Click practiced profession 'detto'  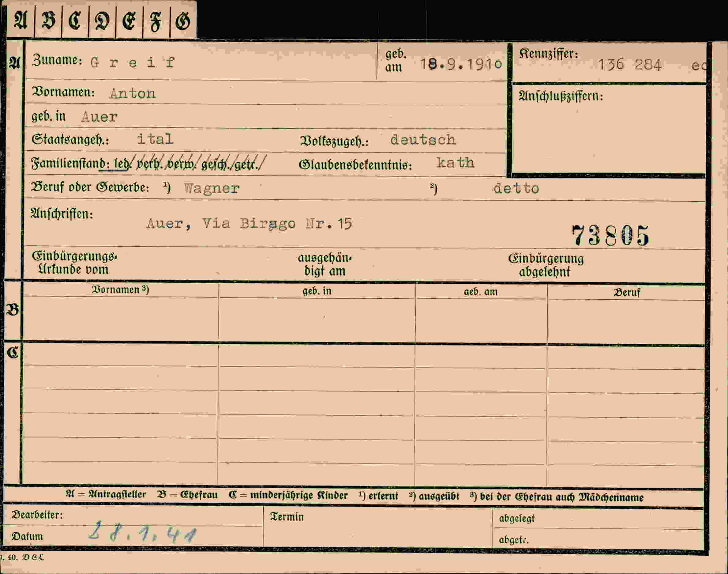[516, 188]
